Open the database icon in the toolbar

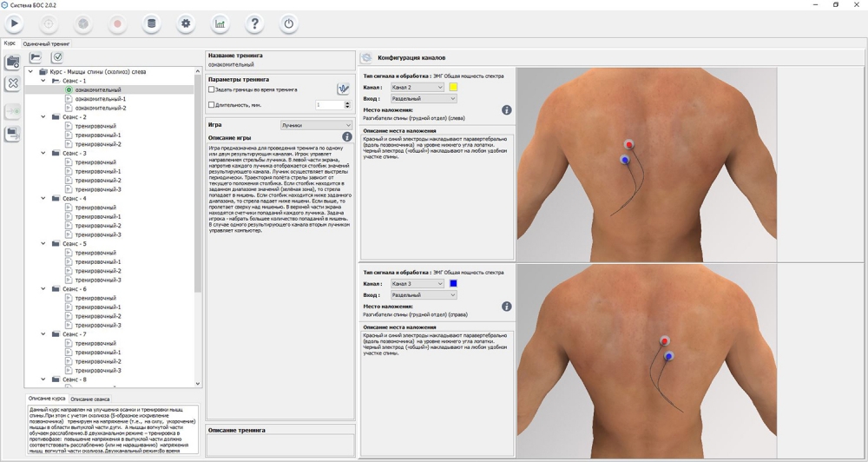click(151, 24)
